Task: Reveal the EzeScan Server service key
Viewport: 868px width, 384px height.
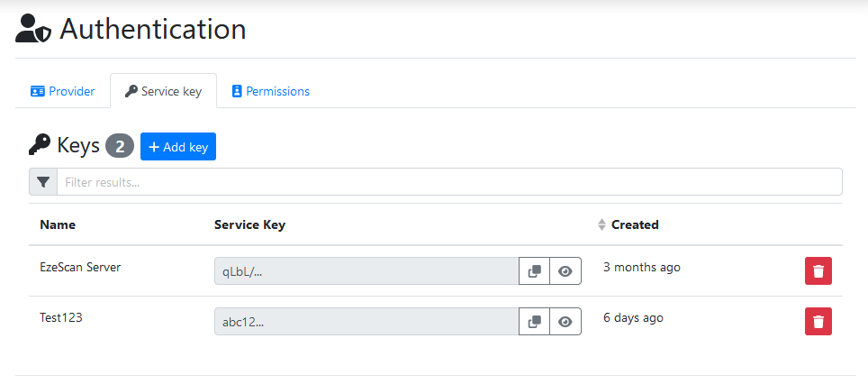Action: pyautogui.click(x=565, y=270)
